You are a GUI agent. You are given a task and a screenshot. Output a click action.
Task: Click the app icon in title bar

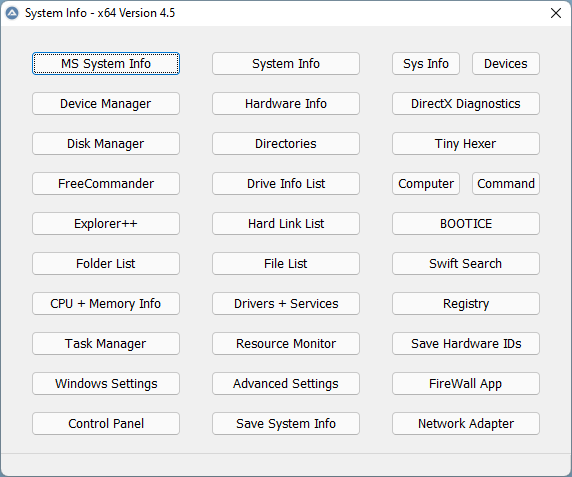[x=12, y=13]
